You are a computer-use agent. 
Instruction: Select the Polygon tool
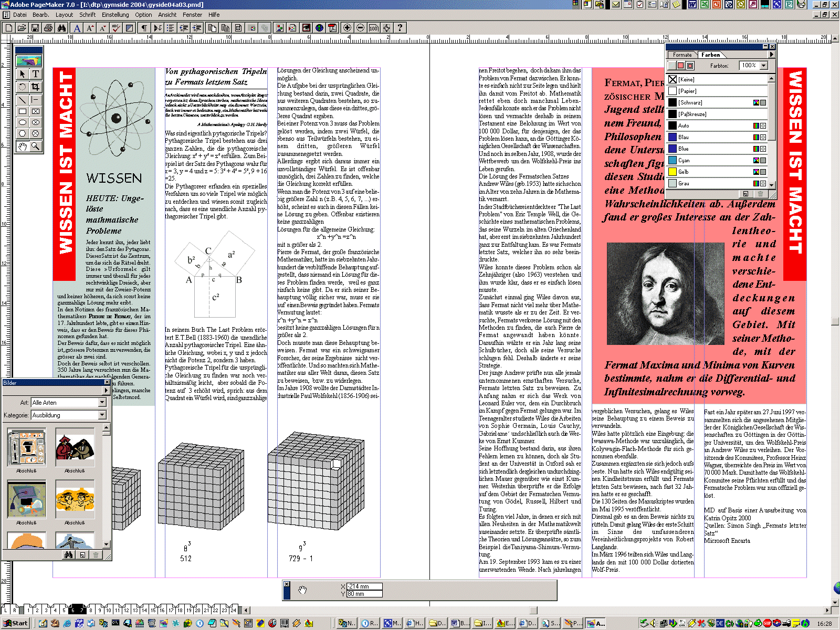[22, 133]
